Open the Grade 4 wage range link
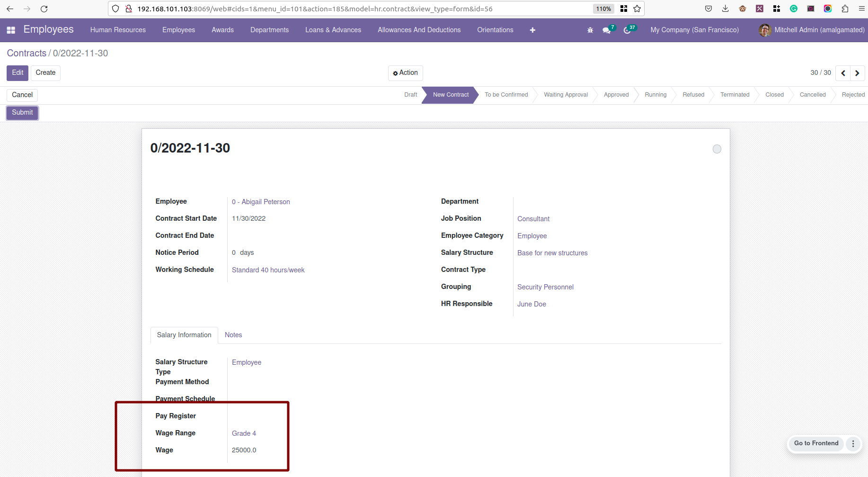The width and height of the screenshot is (868, 477). pos(244,433)
